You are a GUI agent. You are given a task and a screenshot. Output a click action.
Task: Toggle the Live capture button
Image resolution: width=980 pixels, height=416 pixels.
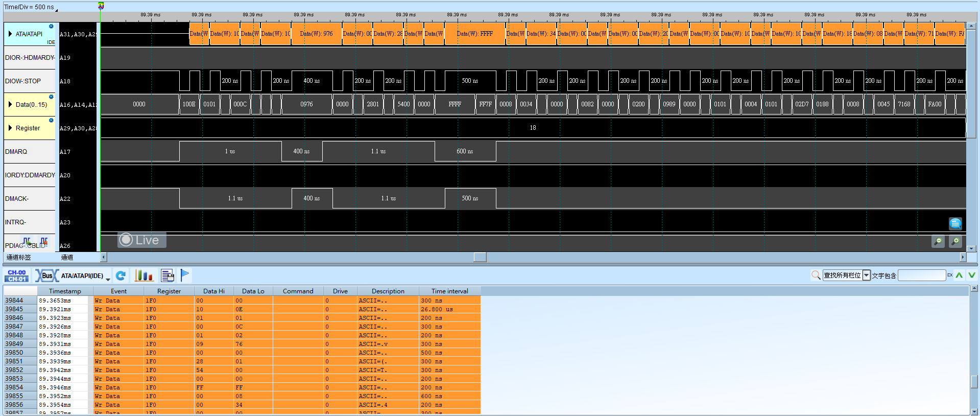(141, 240)
